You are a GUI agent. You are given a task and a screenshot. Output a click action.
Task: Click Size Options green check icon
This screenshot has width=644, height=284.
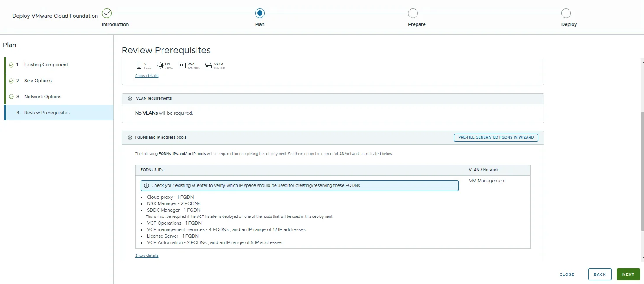click(11, 81)
